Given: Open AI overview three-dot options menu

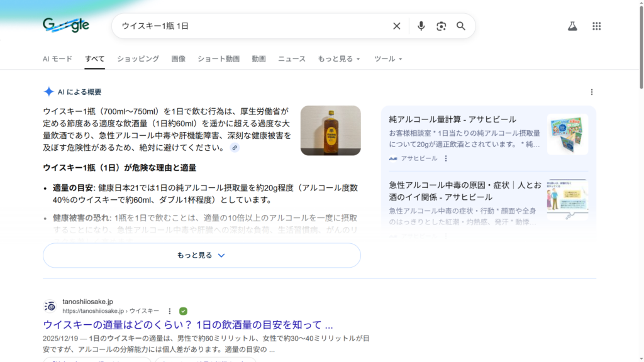Looking at the screenshot, I should (592, 92).
